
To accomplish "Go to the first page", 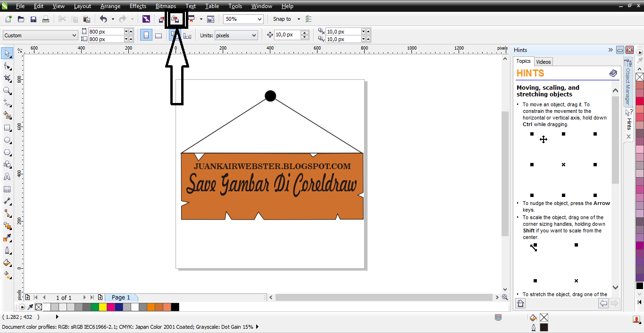I will coord(36,298).
